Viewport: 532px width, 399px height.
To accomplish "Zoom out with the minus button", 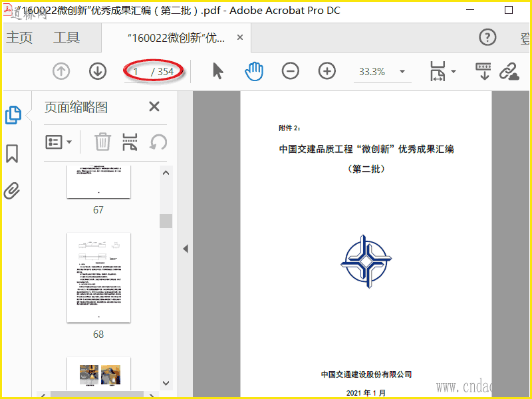I will point(291,71).
